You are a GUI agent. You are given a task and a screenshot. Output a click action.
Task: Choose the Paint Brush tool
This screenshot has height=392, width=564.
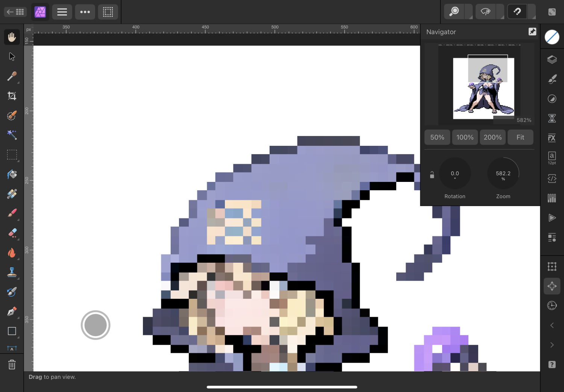point(12,213)
